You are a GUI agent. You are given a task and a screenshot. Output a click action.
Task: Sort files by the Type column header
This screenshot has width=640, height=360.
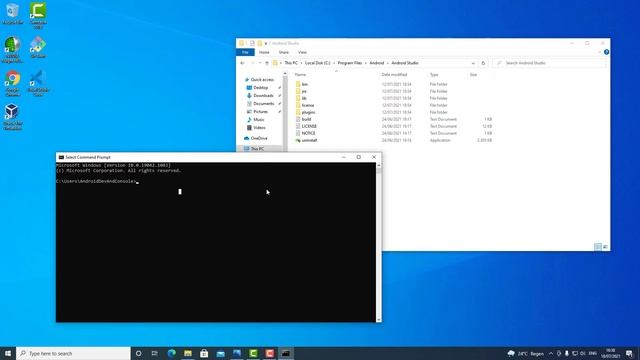pos(434,75)
